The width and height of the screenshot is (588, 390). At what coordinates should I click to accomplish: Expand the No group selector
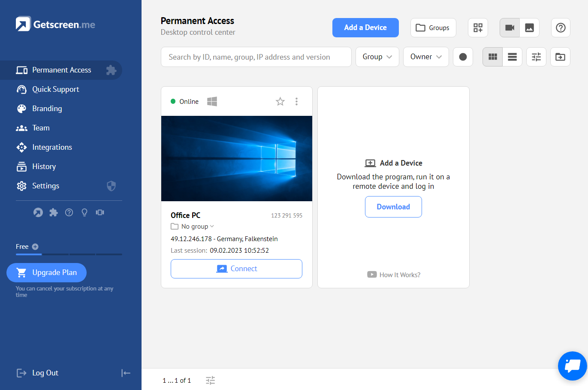[x=193, y=227]
